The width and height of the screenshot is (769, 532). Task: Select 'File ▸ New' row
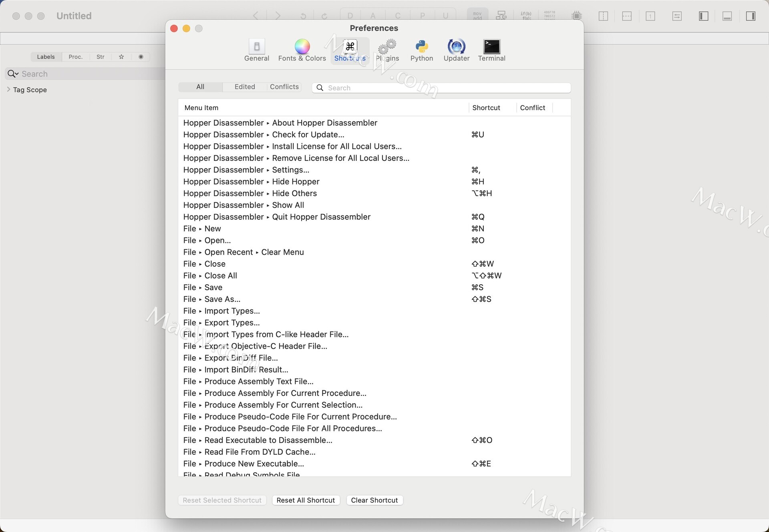[374, 229]
